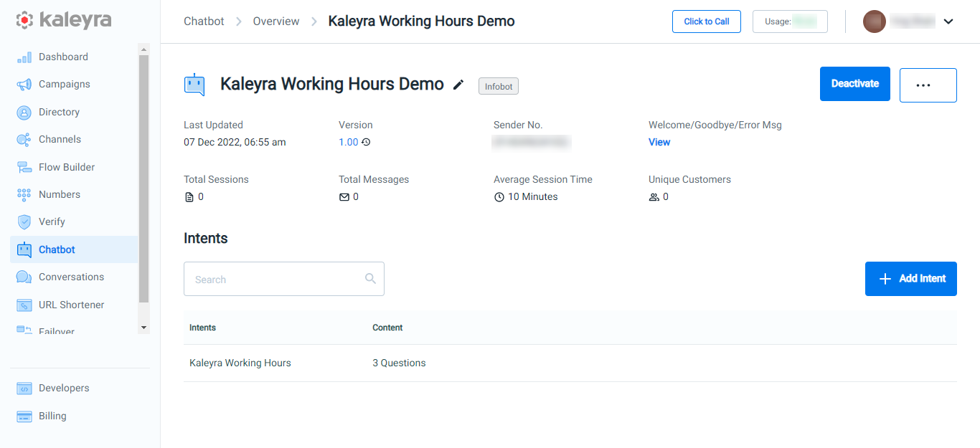Click sidebar scrollbar up arrow
Image resolution: width=980 pixels, height=448 pixels.
point(144,49)
